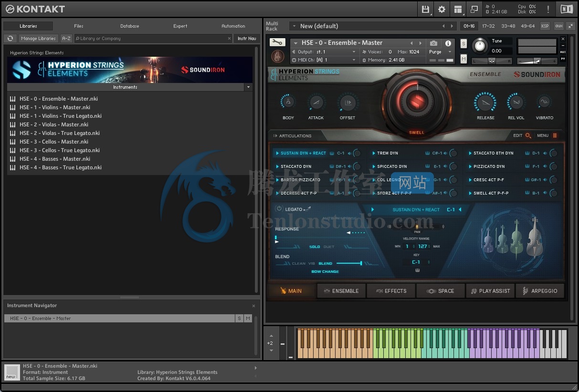Open the Expert tab

[180, 26]
